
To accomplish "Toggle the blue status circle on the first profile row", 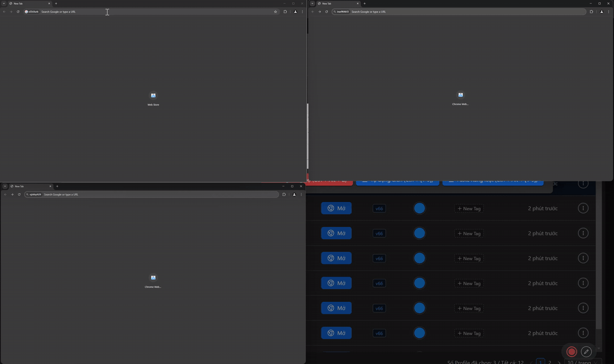I will click(x=419, y=208).
